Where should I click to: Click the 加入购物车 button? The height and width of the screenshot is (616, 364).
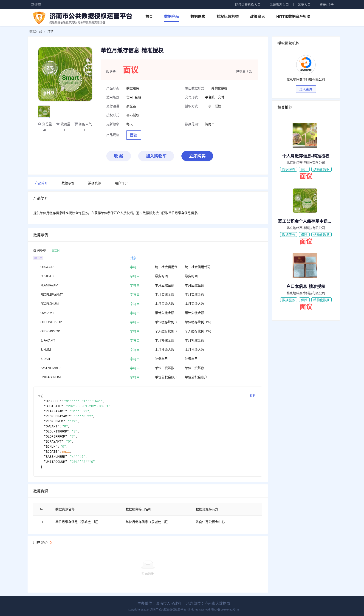click(x=156, y=156)
